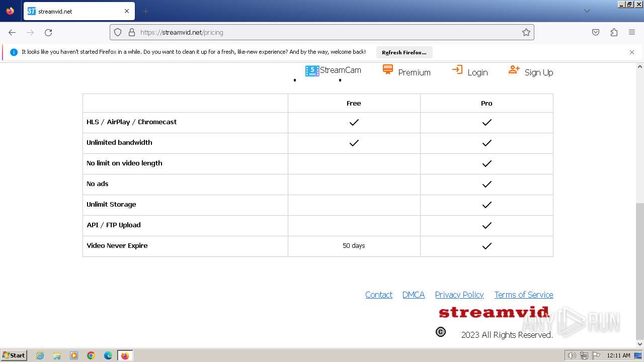Open the Terms of Service link
Viewport: 644px width, 362px height.
click(524, 295)
